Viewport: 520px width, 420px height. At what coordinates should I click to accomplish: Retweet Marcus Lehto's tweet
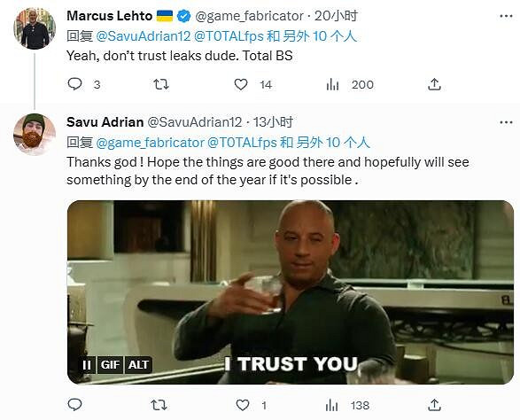pyautogui.click(x=161, y=84)
